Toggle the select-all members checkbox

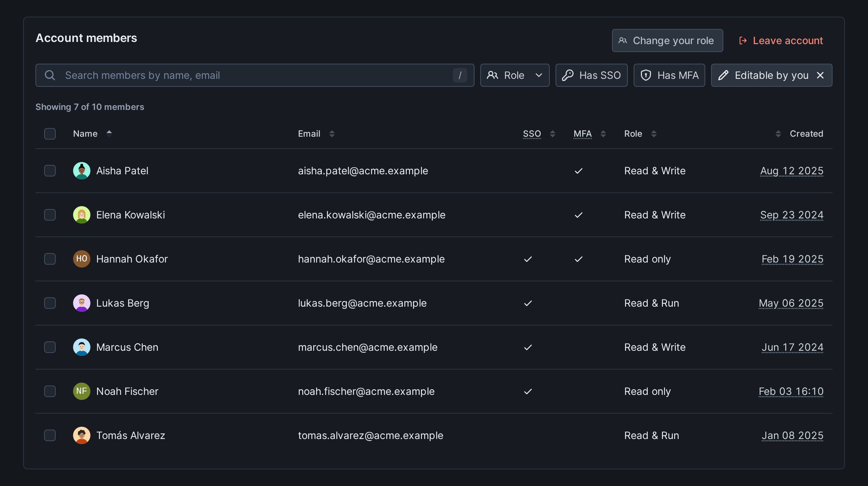click(50, 134)
